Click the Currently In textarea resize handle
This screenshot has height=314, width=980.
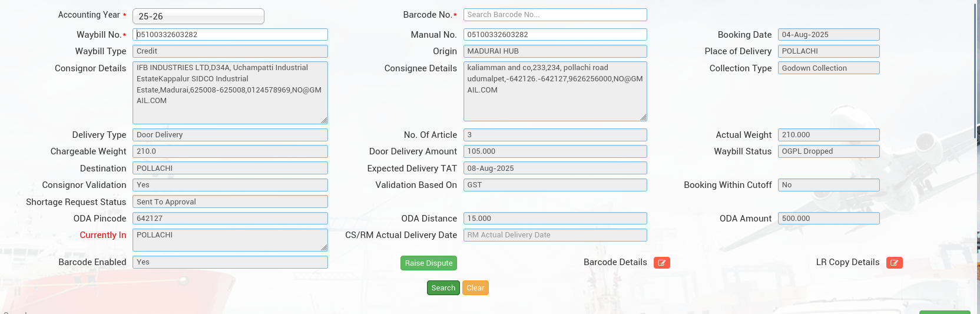click(324, 247)
